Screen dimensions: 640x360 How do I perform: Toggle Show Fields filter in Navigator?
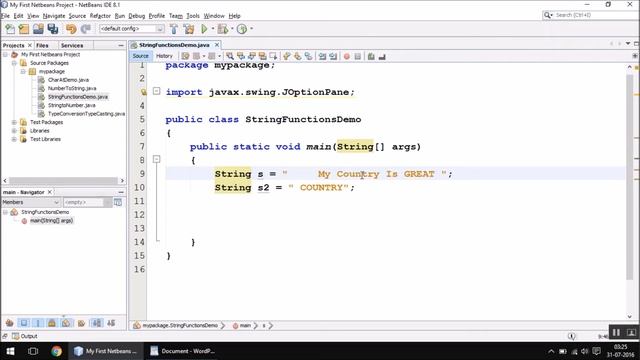24,323
